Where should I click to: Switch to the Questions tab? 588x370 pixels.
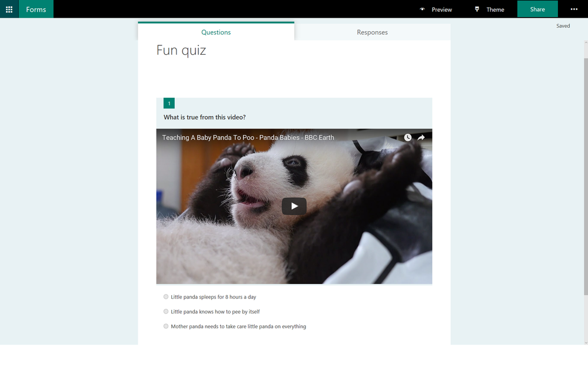(x=216, y=32)
